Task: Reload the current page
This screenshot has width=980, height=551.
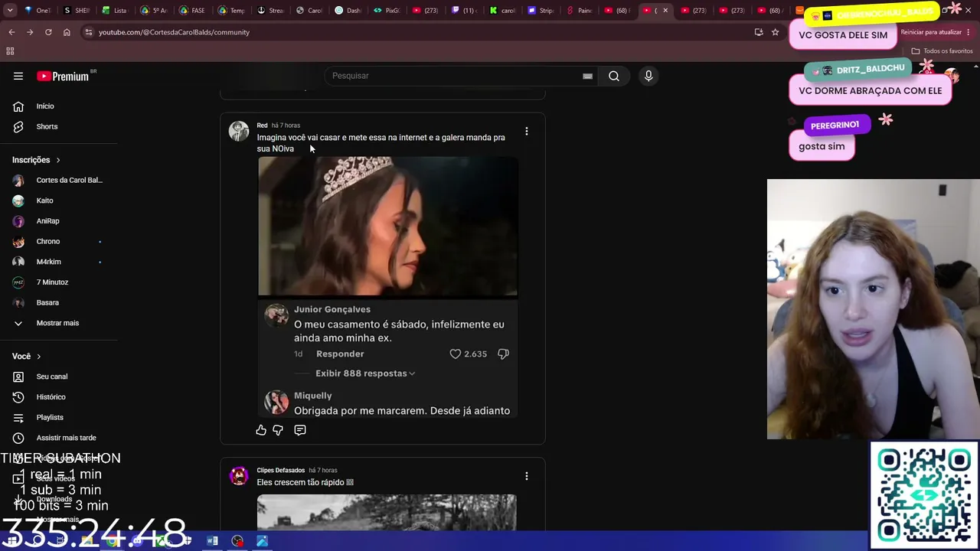Action: (x=48, y=32)
